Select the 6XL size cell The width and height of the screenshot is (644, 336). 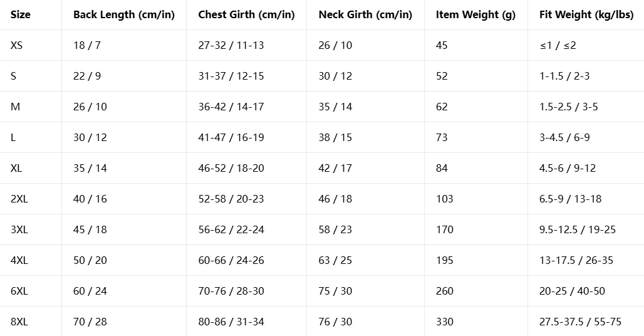pyautogui.click(x=19, y=291)
